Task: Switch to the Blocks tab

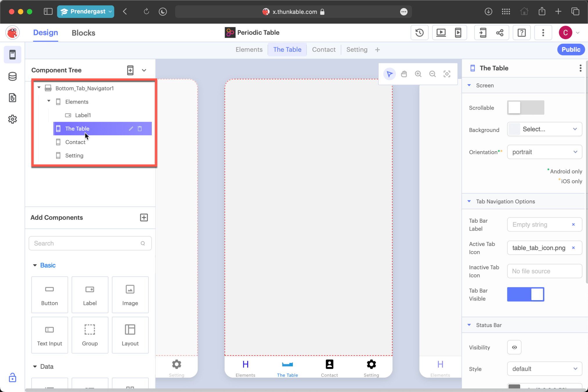Action: tap(83, 33)
